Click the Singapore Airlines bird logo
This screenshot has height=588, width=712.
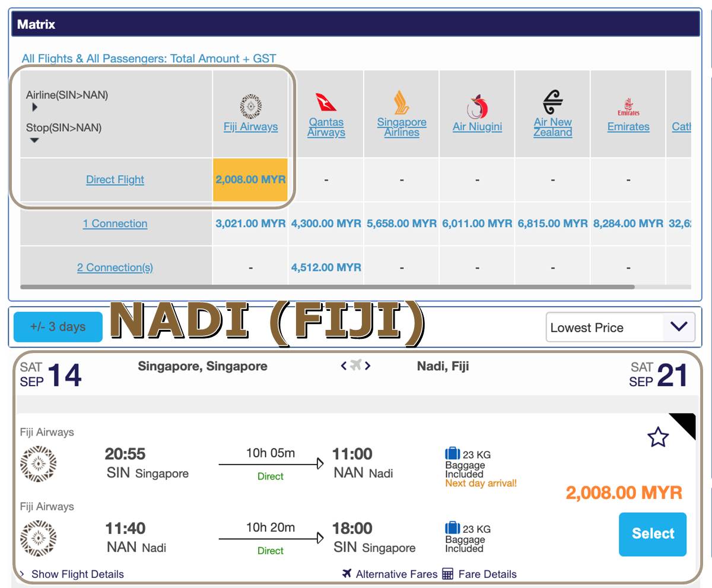402,102
